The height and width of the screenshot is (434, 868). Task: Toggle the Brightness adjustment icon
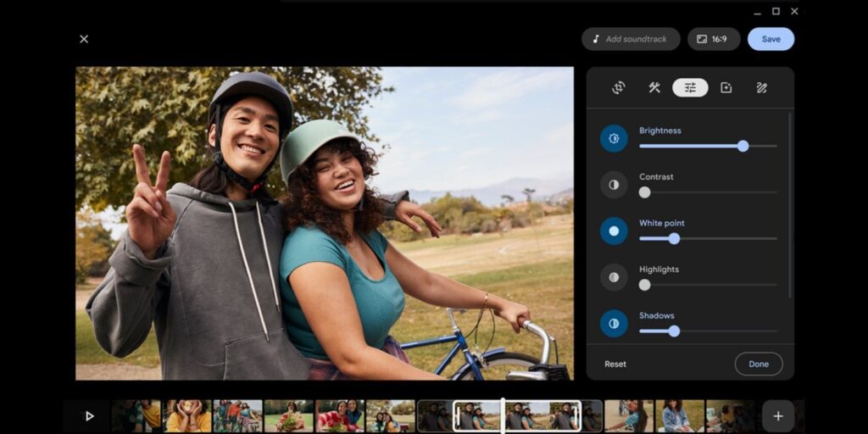pyautogui.click(x=614, y=138)
